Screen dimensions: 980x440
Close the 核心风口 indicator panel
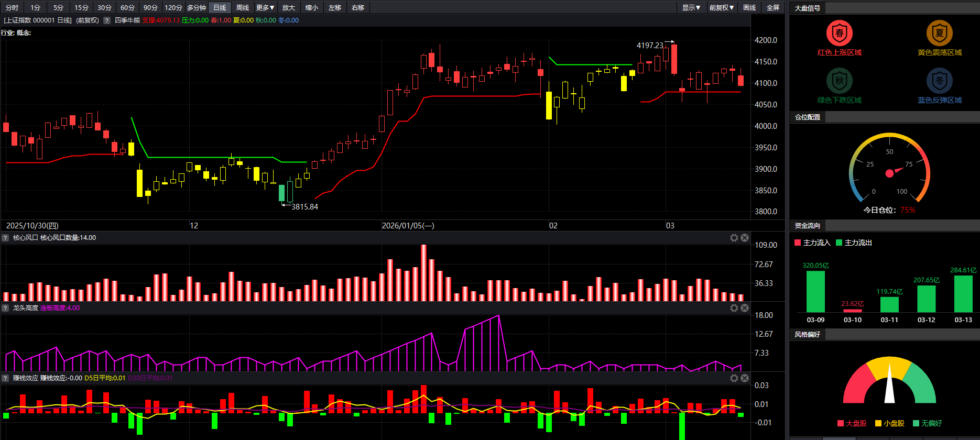tap(745, 238)
